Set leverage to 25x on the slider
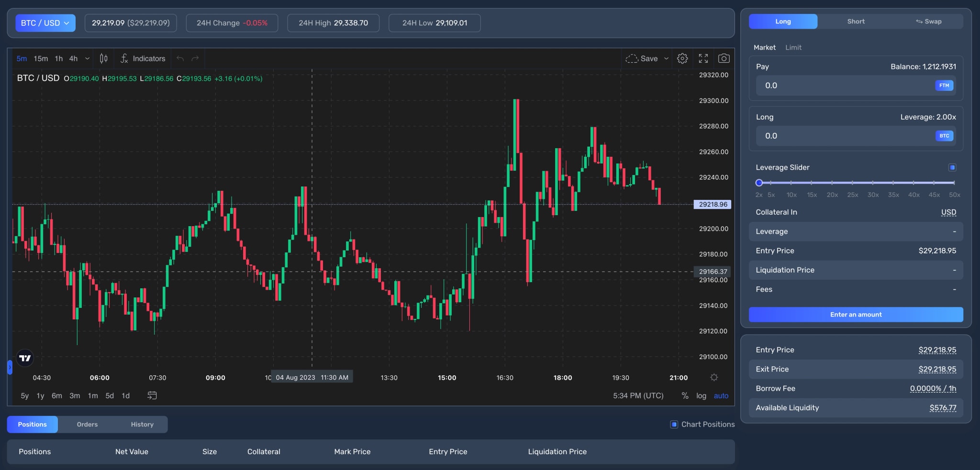This screenshot has width=980, height=470. pyautogui.click(x=852, y=183)
